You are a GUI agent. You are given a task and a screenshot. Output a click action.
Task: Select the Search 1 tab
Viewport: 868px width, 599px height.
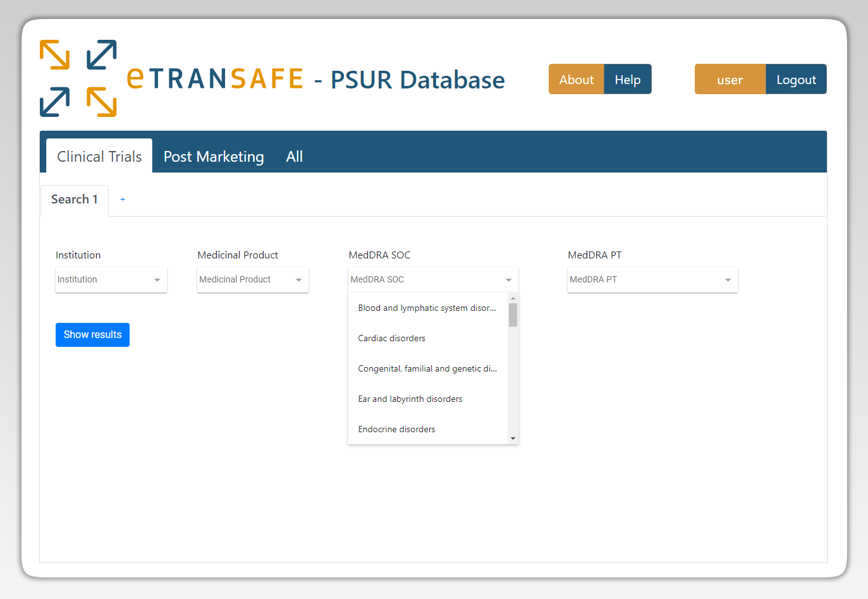click(74, 199)
